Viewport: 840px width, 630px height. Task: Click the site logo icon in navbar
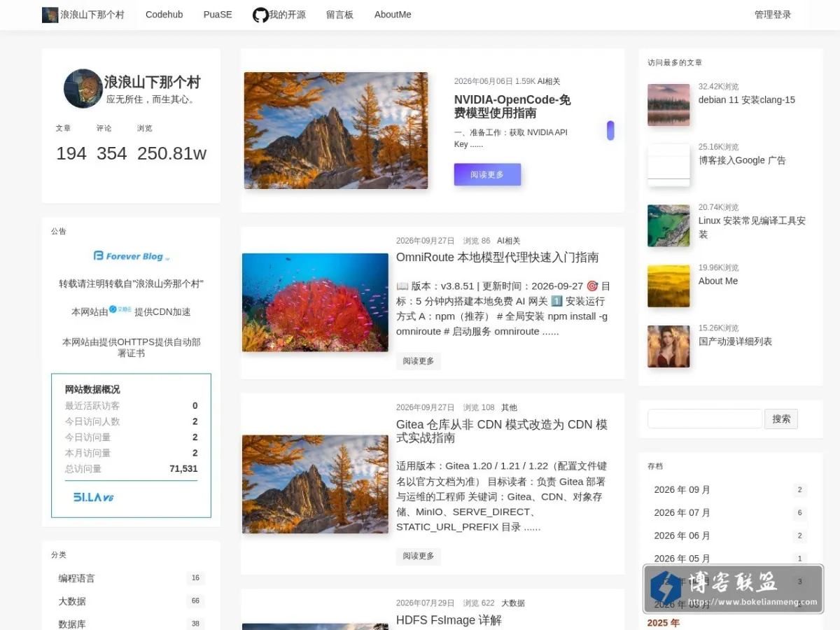click(x=50, y=15)
